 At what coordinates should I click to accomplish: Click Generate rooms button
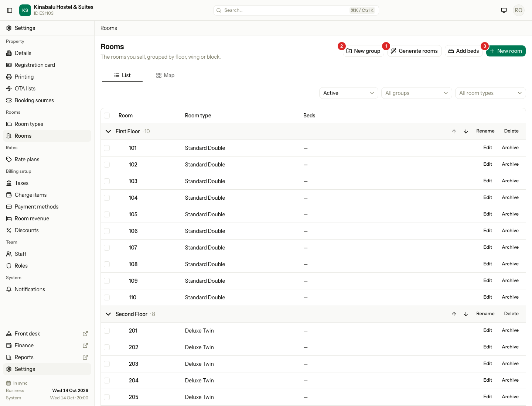pos(415,51)
